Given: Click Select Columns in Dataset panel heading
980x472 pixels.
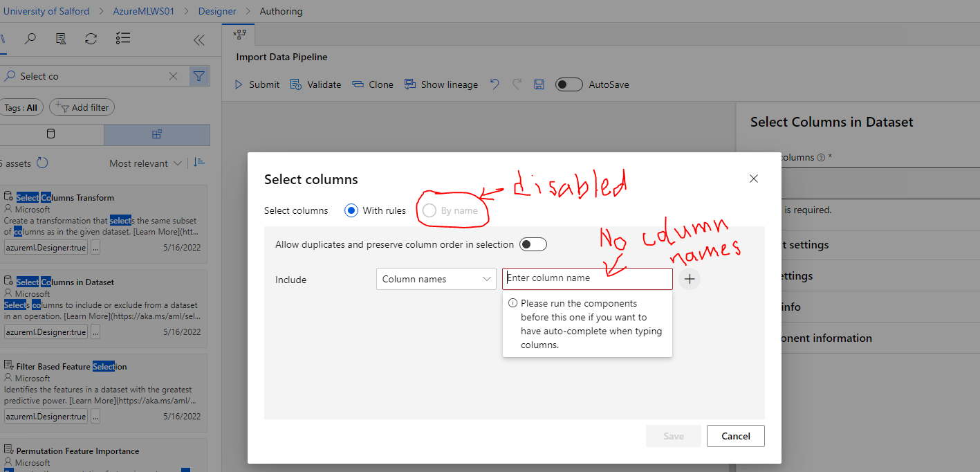Looking at the screenshot, I should (x=831, y=122).
